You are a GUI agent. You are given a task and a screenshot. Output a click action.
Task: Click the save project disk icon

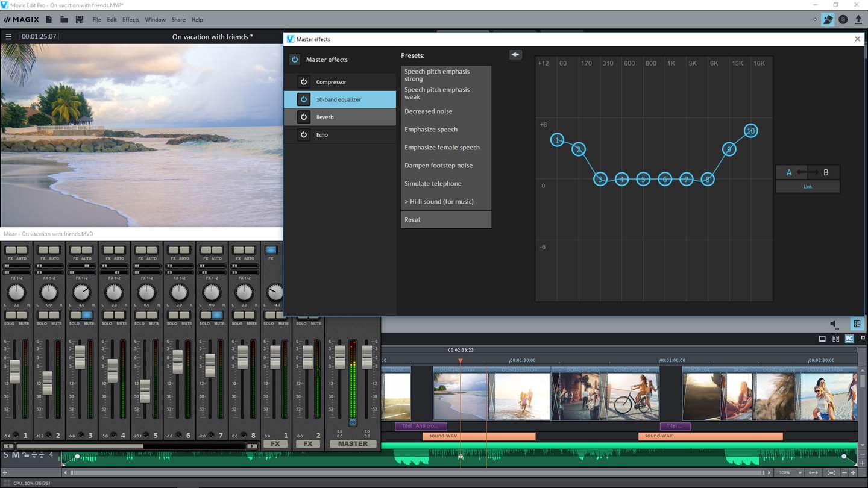(x=79, y=20)
